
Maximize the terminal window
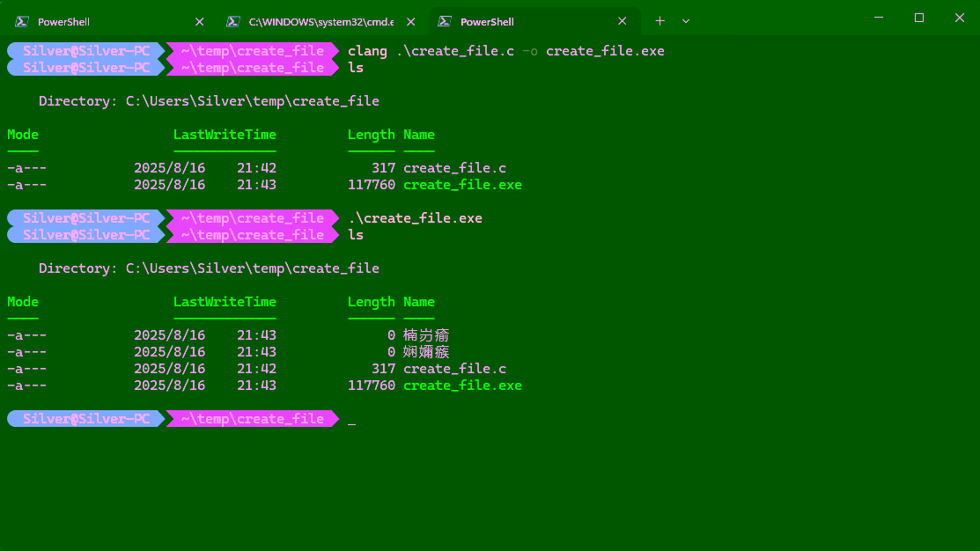919,18
